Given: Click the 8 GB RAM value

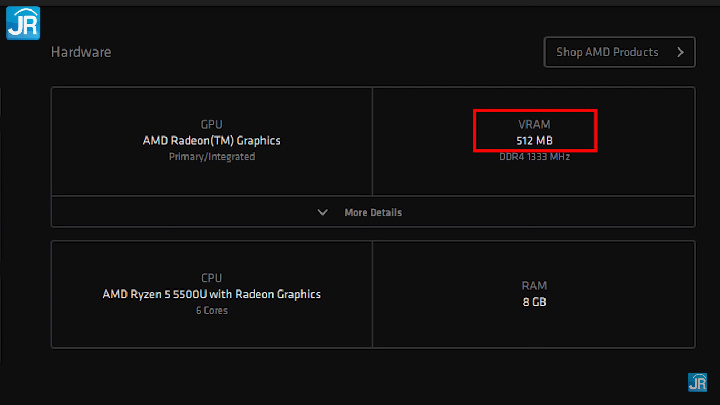Looking at the screenshot, I should tap(534, 301).
